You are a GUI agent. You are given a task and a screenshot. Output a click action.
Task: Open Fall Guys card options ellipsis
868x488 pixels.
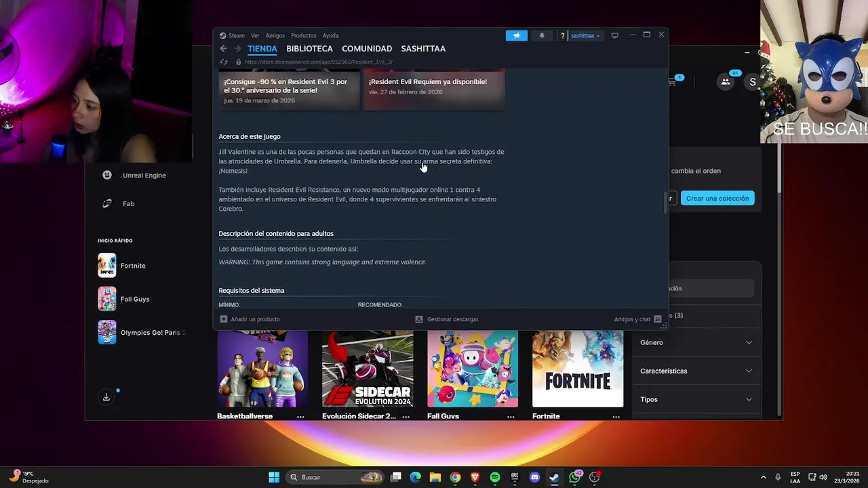[511, 416]
